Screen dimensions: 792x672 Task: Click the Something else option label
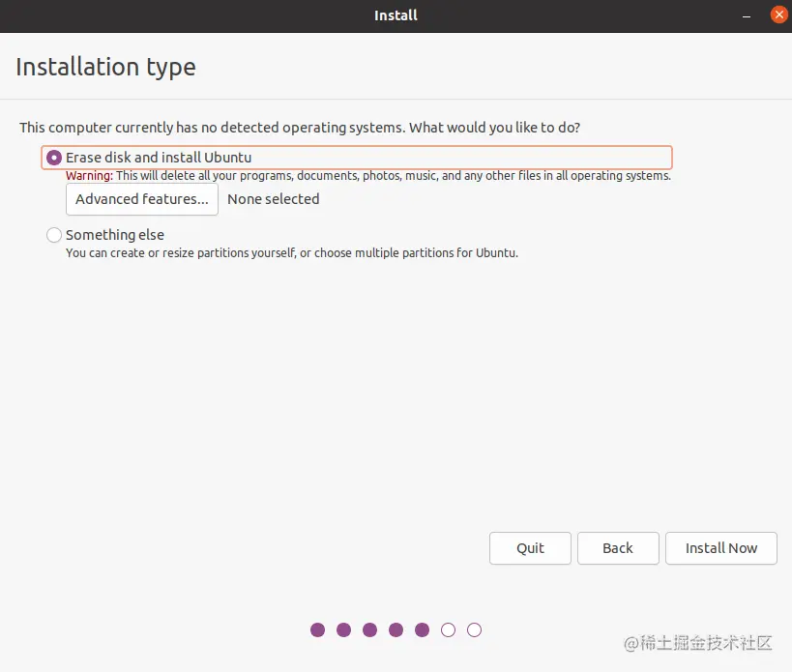point(115,235)
